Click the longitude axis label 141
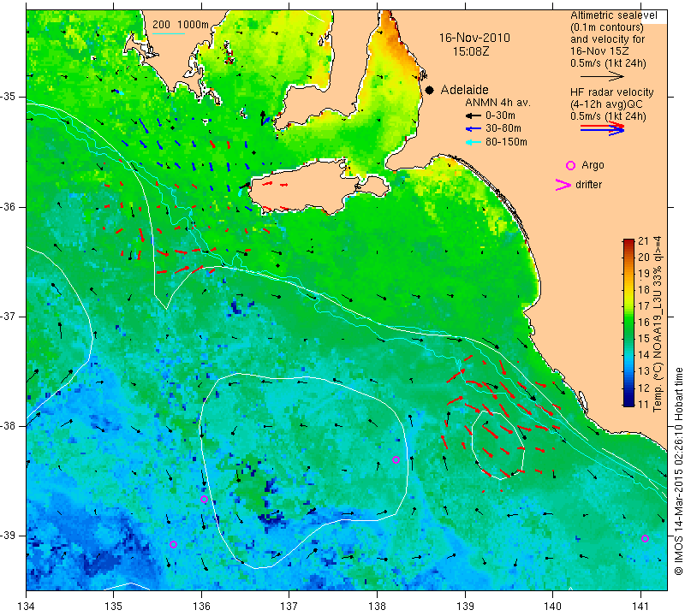The height and width of the screenshot is (616, 685). [x=640, y=606]
